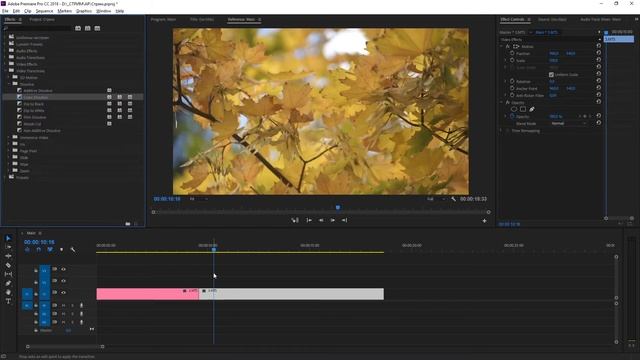
Task: Click the effects search field
Action: (x=38, y=28)
